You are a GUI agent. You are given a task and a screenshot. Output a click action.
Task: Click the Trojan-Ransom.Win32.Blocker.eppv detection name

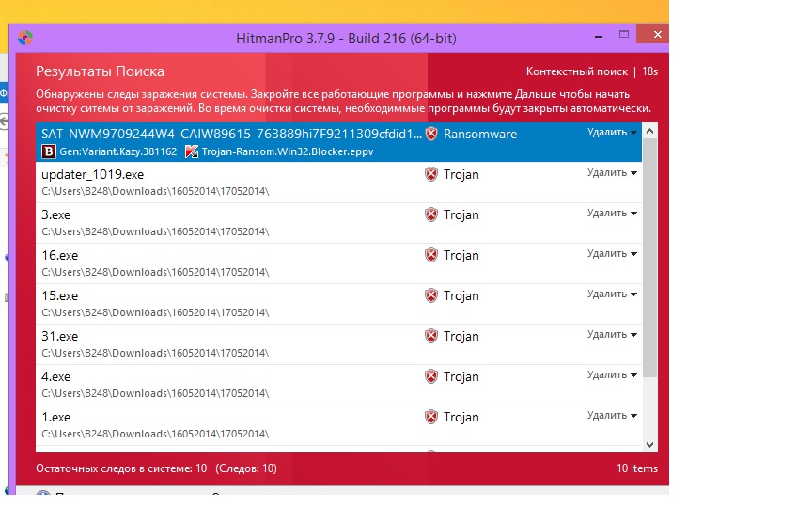point(288,151)
